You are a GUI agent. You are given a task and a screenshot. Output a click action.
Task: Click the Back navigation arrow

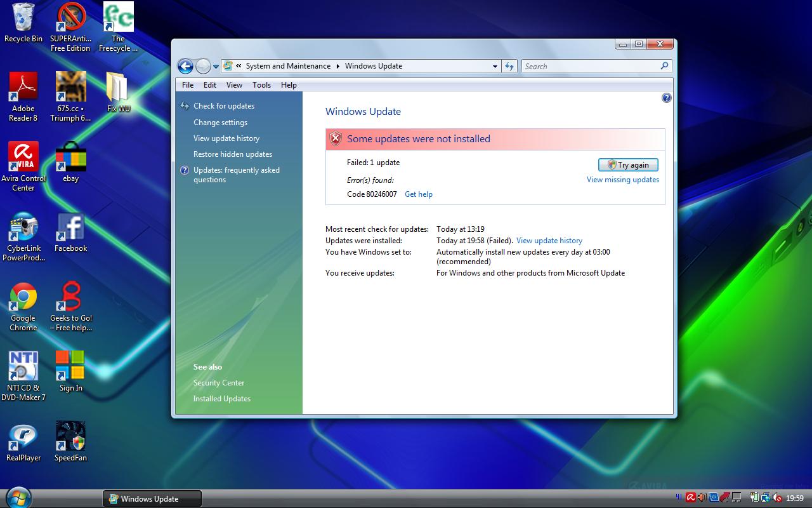click(185, 66)
